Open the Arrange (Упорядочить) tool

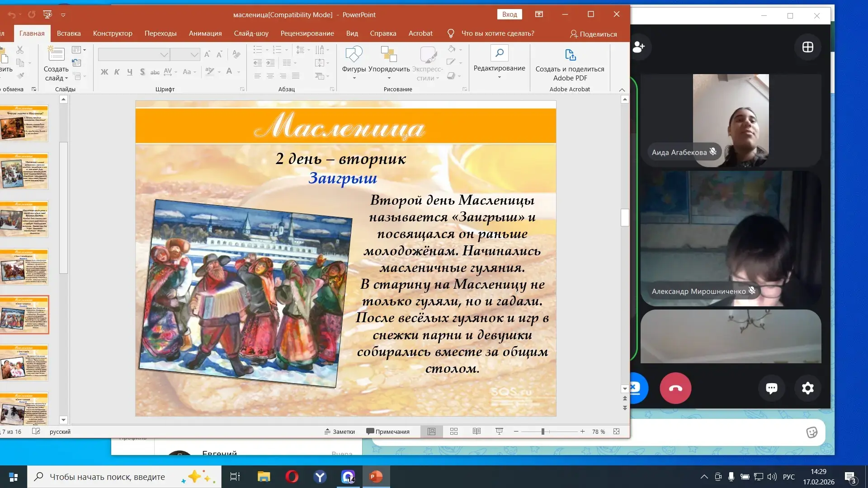pyautogui.click(x=388, y=55)
